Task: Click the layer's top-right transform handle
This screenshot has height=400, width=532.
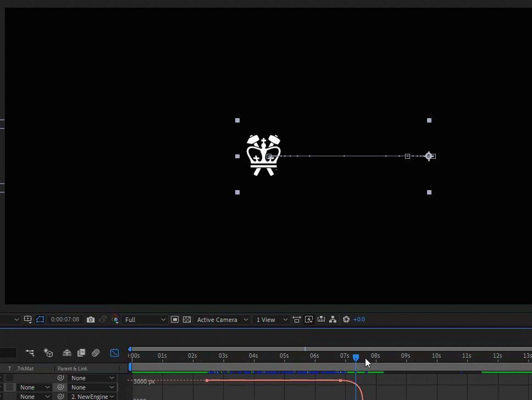Action: coord(429,120)
